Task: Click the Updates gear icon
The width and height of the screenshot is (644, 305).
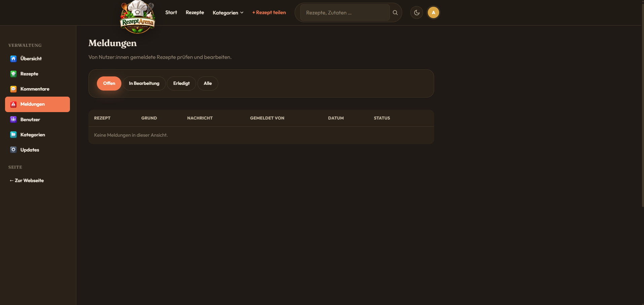Action: click(13, 150)
